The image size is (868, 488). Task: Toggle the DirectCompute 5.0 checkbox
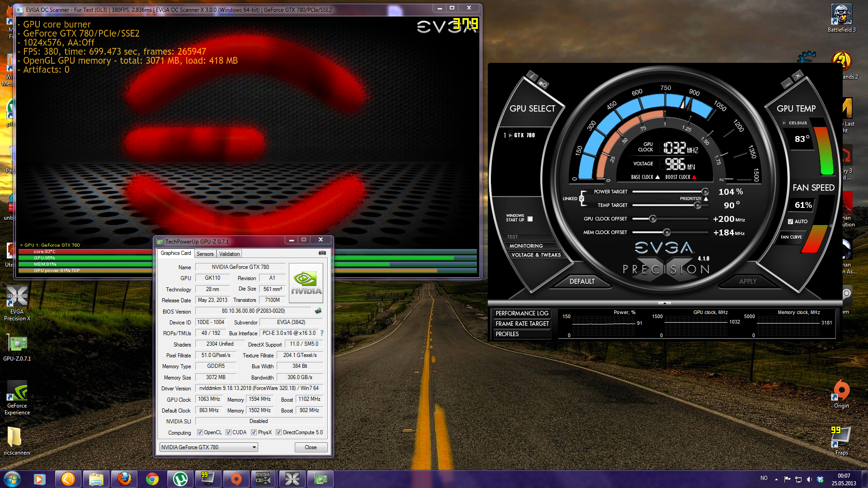coord(278,432)
